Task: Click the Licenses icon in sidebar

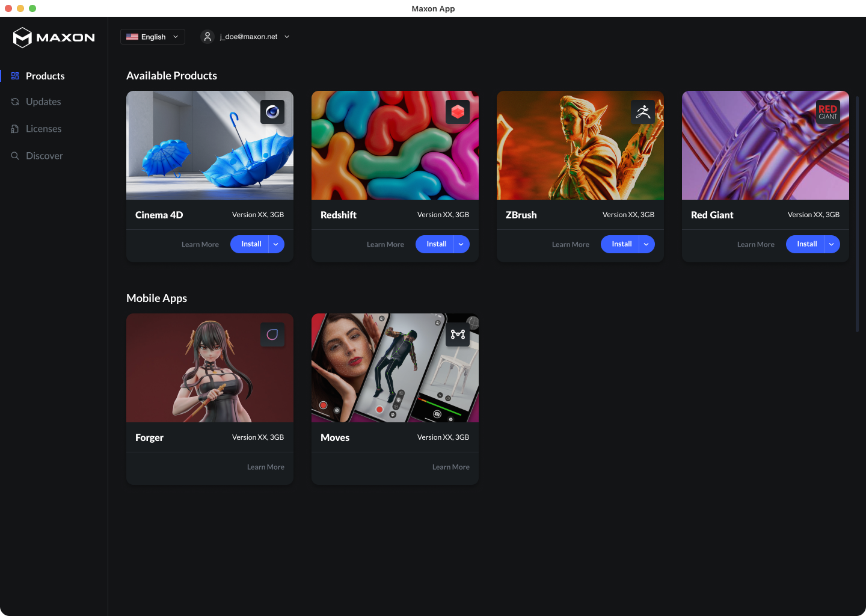Action: [15, 129]
